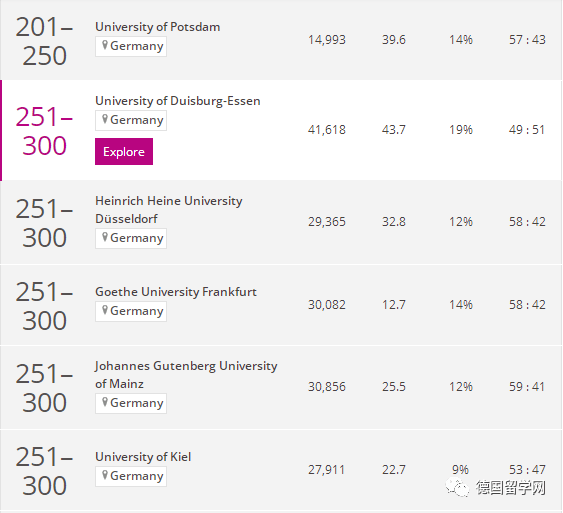Click location pin icon under Goethe University Frankfurt
Image resolution: width=563 pixels, height=513 pixels.
click(x=105, y=310)
